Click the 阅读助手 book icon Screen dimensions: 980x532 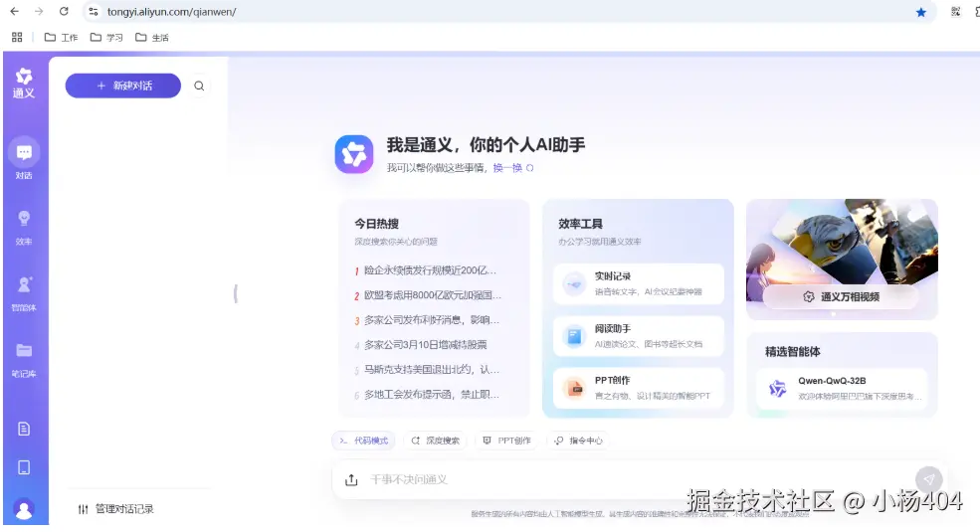point(574,336)
